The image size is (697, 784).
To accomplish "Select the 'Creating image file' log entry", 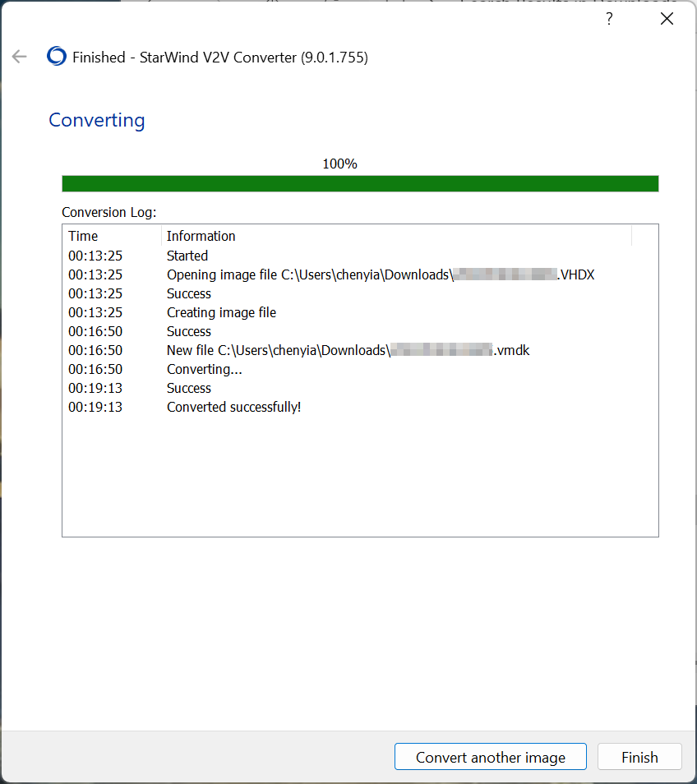I will tap(360, 312).
